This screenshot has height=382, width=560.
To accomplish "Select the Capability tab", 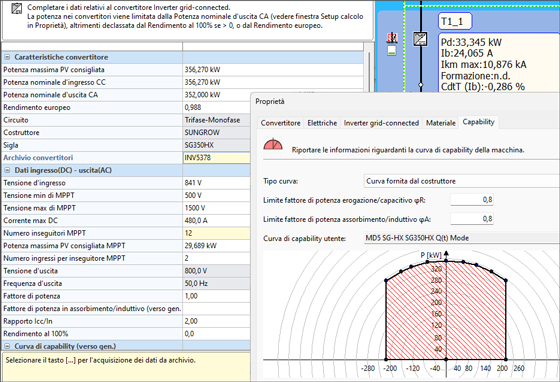I will coord(478,122).
